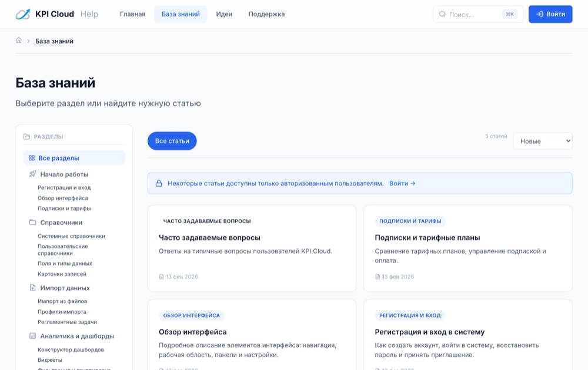
Task: Open the Обзор интерфейса article title
Action: (193, 332)
